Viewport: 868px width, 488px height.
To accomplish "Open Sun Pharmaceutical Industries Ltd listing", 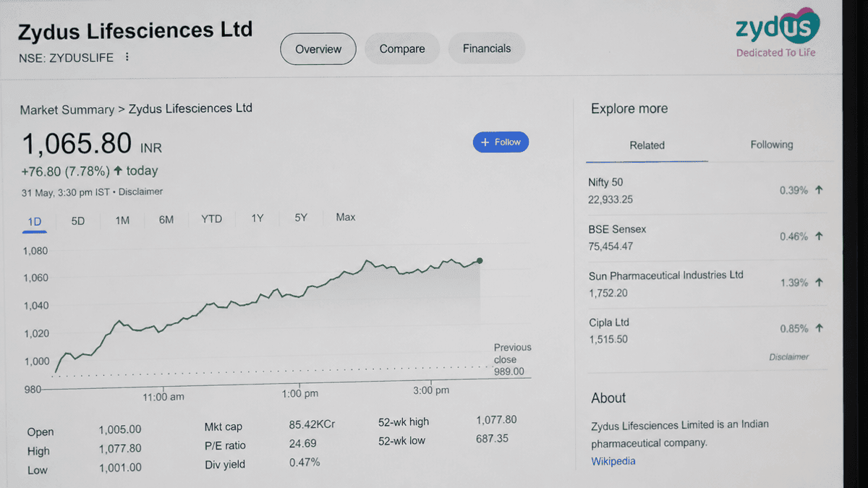I will coord(705,283).
